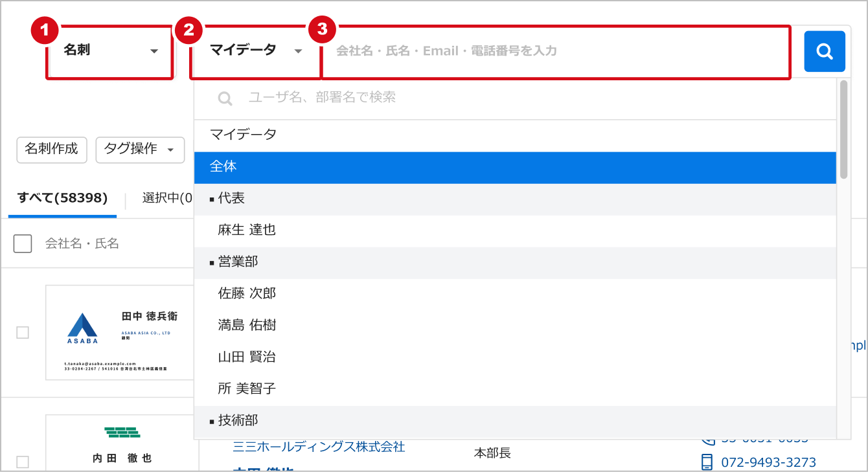Toggle the select-all checkbox in header
Screen dimensions: 868x472
(x=23, y=244)
